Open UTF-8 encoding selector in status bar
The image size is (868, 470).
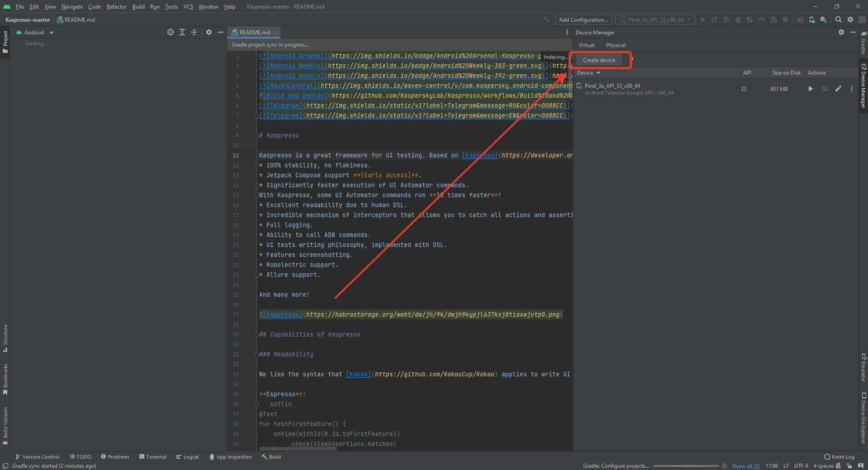click(x=801, y=466)
